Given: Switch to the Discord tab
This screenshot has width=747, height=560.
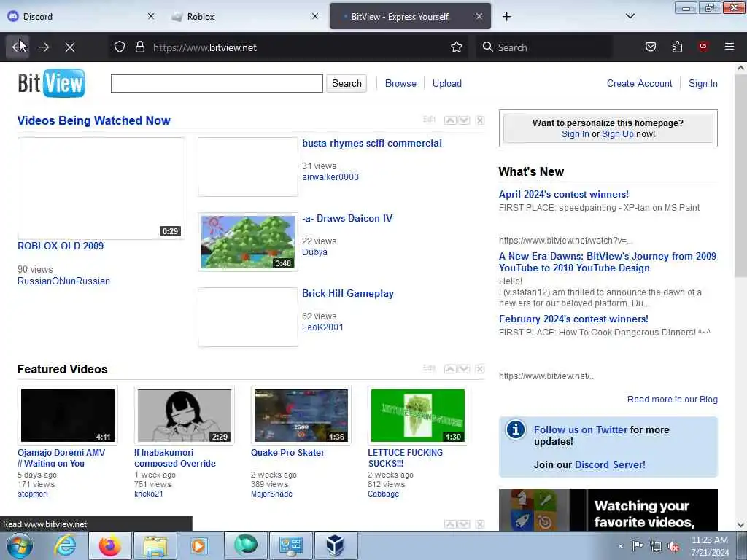Looking at the screenshot, I should tap(82, 16).
